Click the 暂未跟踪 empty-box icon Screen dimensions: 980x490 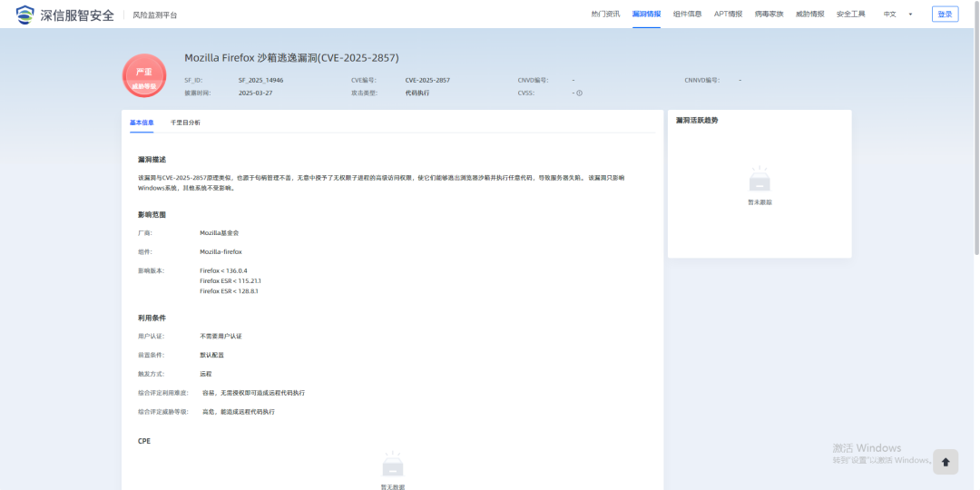point(759,180)
